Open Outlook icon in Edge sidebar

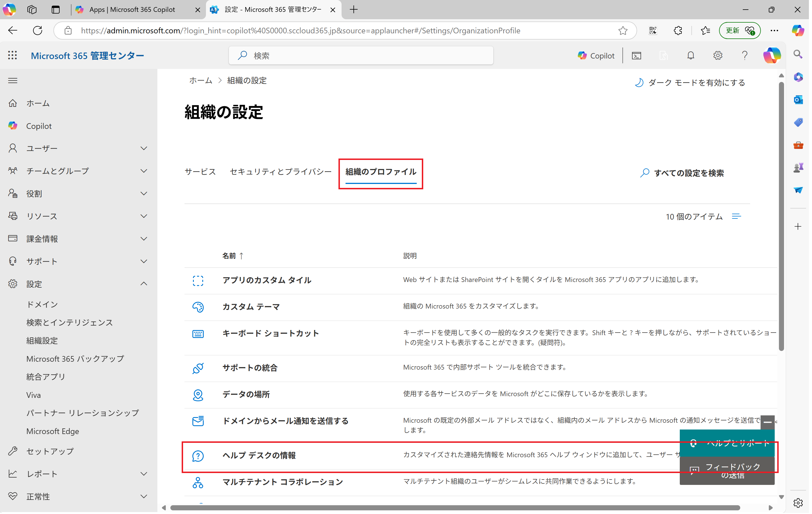tap(798, 100)
